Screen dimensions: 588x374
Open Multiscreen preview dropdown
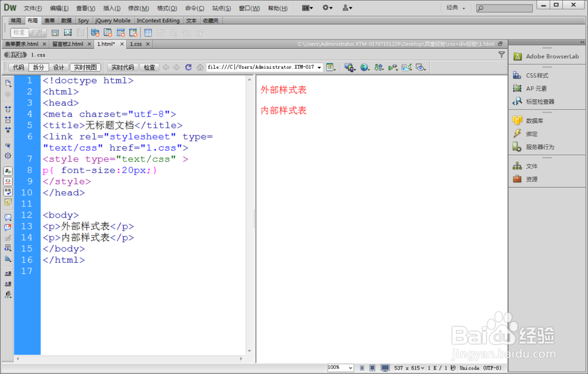349,67
